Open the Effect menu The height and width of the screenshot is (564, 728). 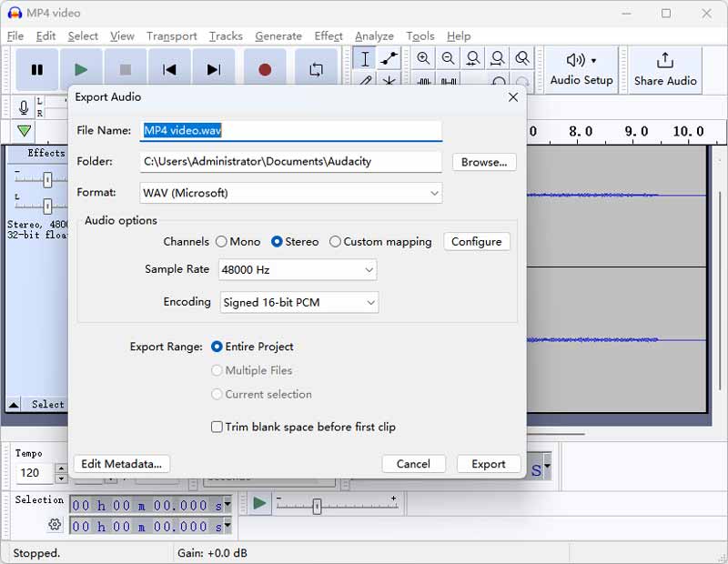point(328,36)
